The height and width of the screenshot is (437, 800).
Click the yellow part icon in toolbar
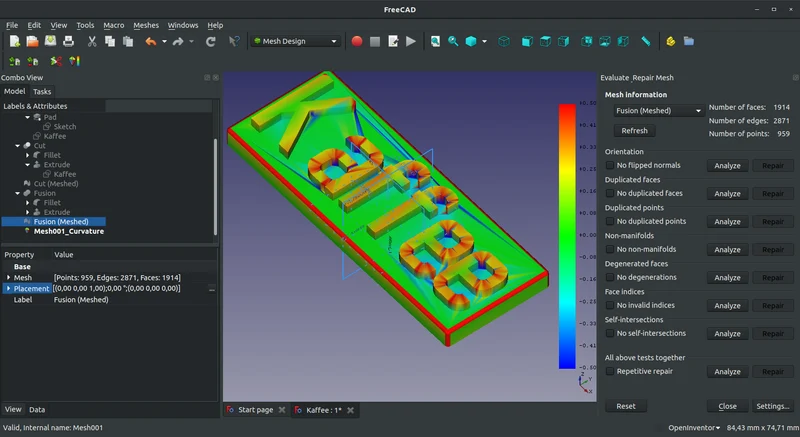[x=670, y=41]
